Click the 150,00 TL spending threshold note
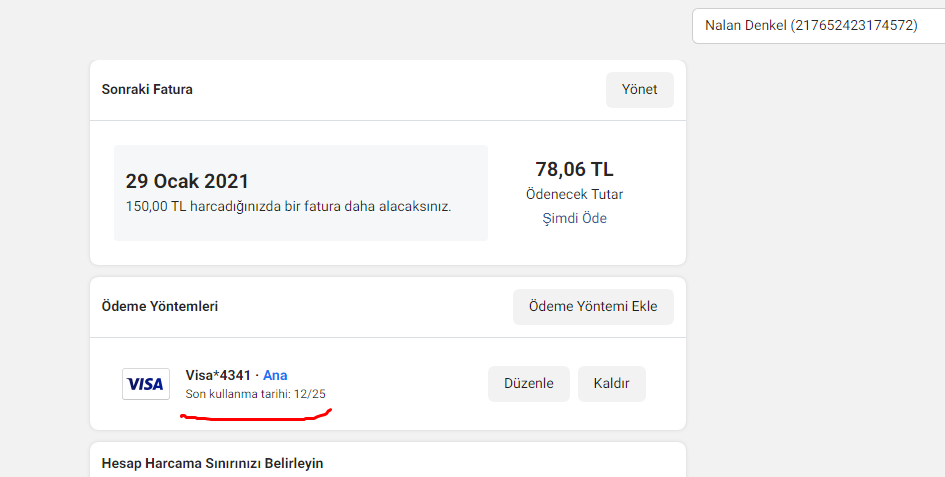Screen dimensions: 945x477 (x=288, y=206)
